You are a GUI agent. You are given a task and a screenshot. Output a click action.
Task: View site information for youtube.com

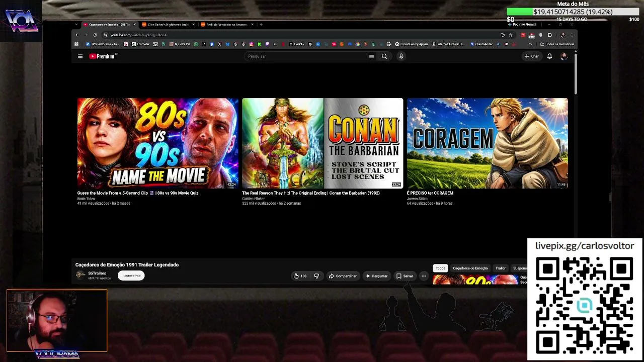(105, 35)
